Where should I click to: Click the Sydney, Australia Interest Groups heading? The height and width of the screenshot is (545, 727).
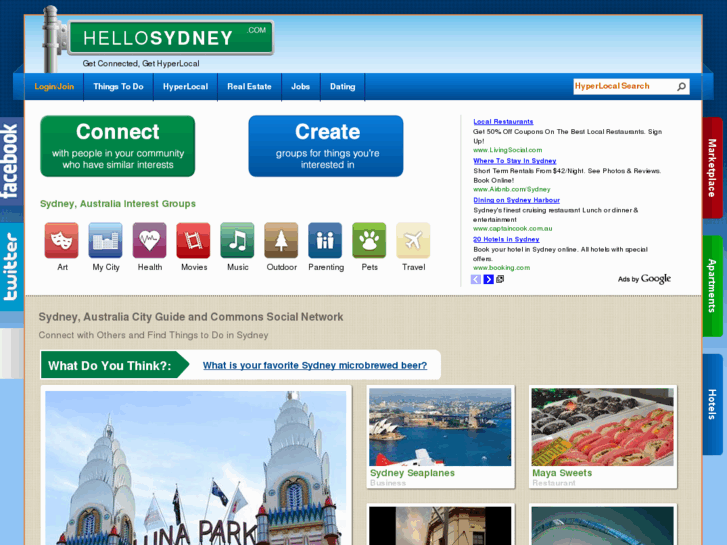pyautogui.click(x=118, y=204)
